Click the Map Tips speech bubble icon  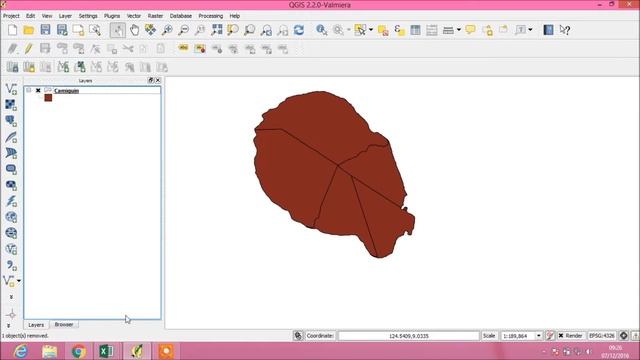[470, 30]
